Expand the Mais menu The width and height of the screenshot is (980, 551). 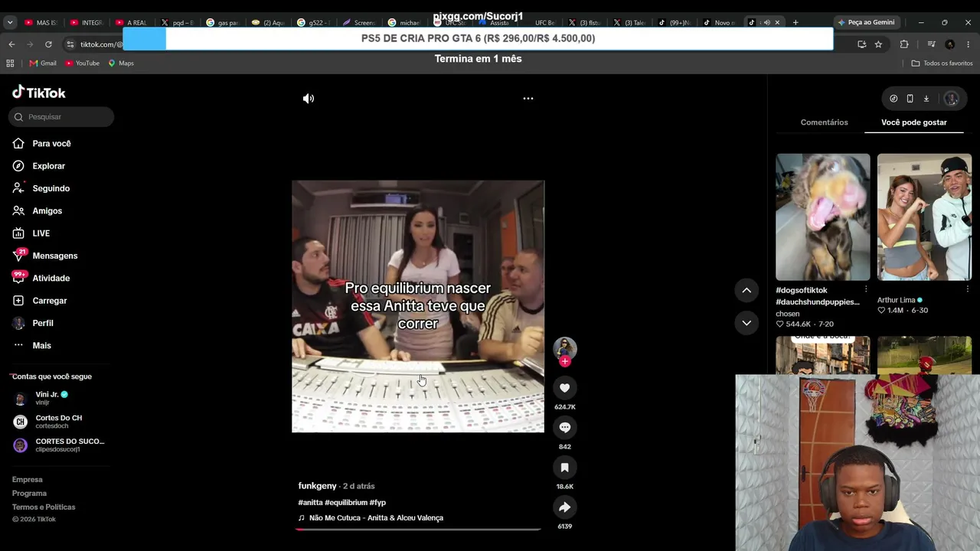tap(32, 345)
